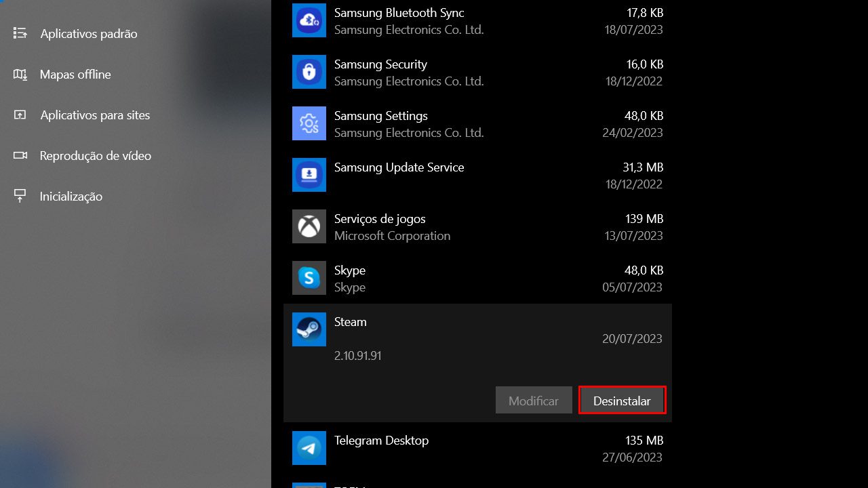Image resolution: width=868 pixels, height=488 pixels.
Task: Click the Samsung Settings gear icon
Action: 309,123
